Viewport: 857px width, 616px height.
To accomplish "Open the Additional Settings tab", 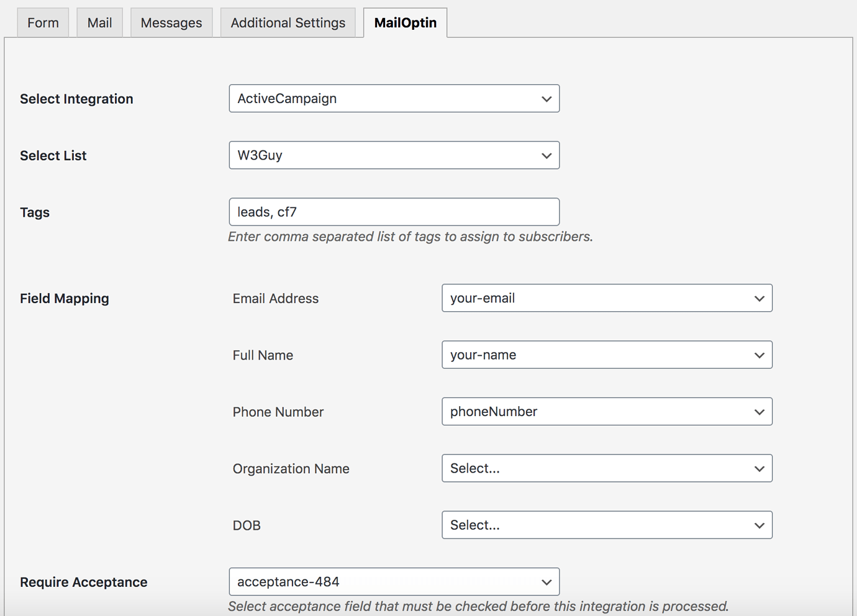I will click(x=288, y=23).
